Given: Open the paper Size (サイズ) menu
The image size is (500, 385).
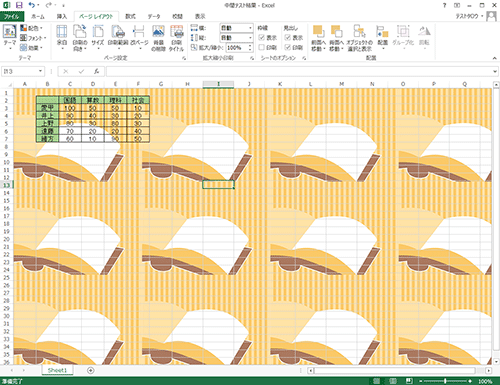Looking at the screenshot, I should tap(98, 37).
